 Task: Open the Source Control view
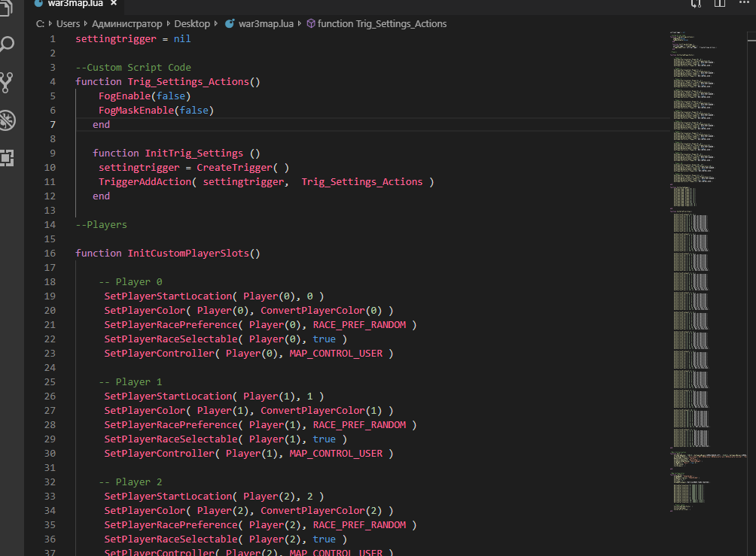pyautogui.click(x=7, y=82)
